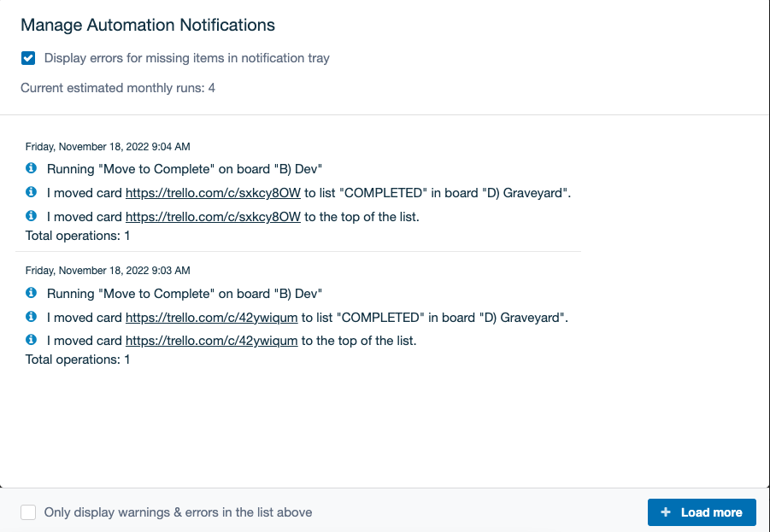Click plus icon on Load more button

666,512
